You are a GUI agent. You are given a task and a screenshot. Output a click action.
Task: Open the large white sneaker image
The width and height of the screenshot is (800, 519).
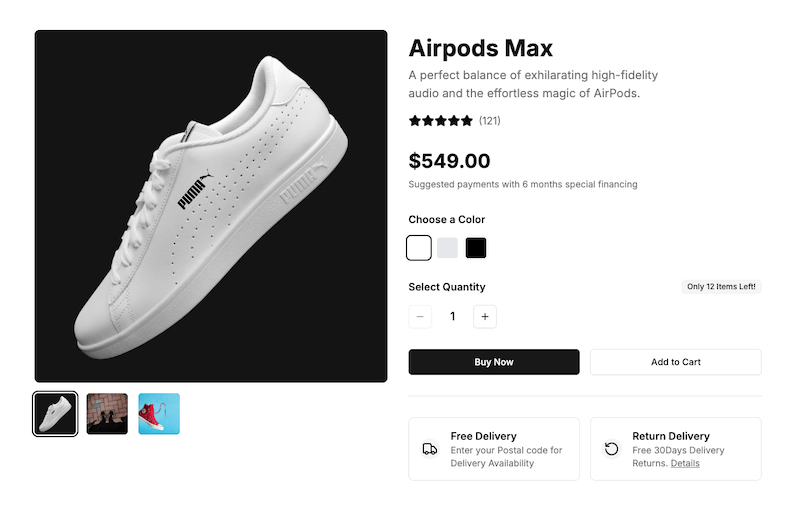coord(211,206)
